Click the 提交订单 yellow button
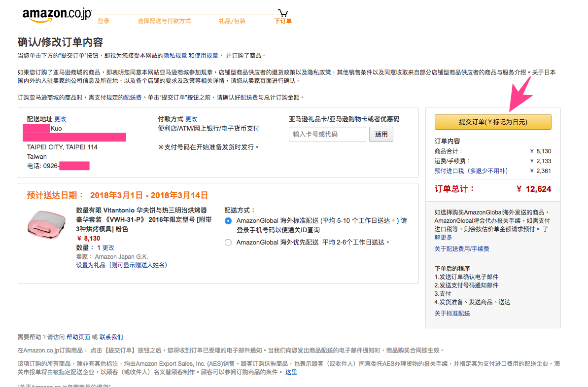The image size is (588, 387). click(493, 122)
